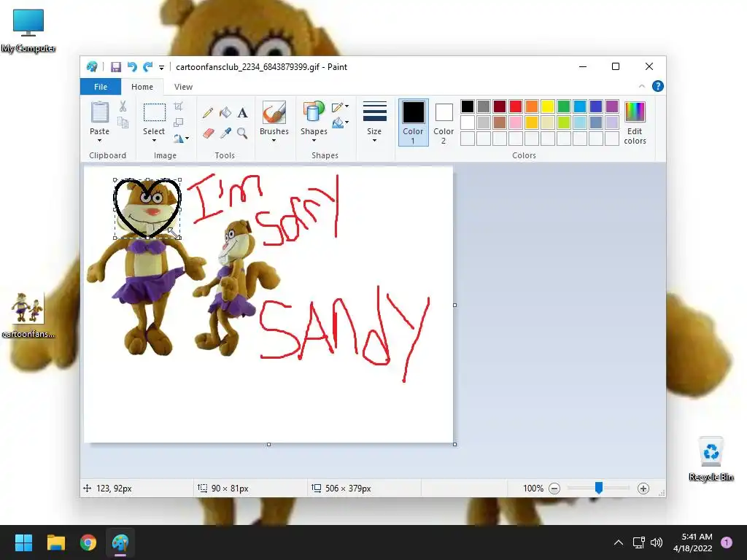This screenshot has height=560, width=747.
Task: Click the Windows Start button
Action: coord(23,542)
